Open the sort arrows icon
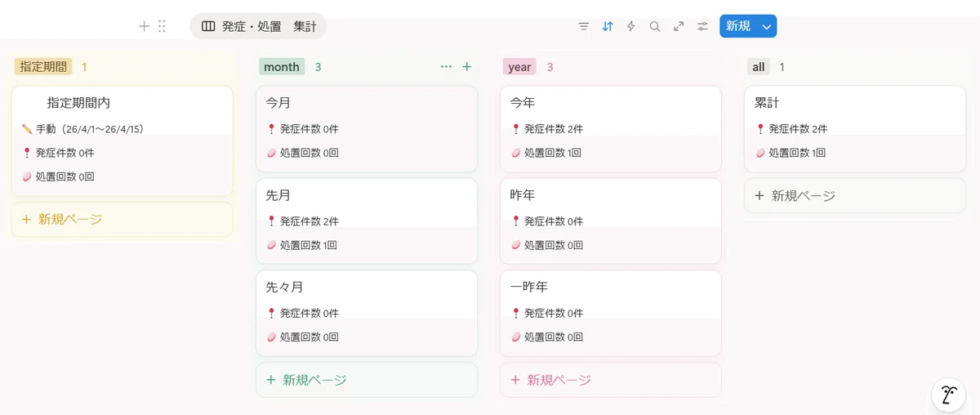The width and height of the screenshot is (980, 415). tap(607, 26)
